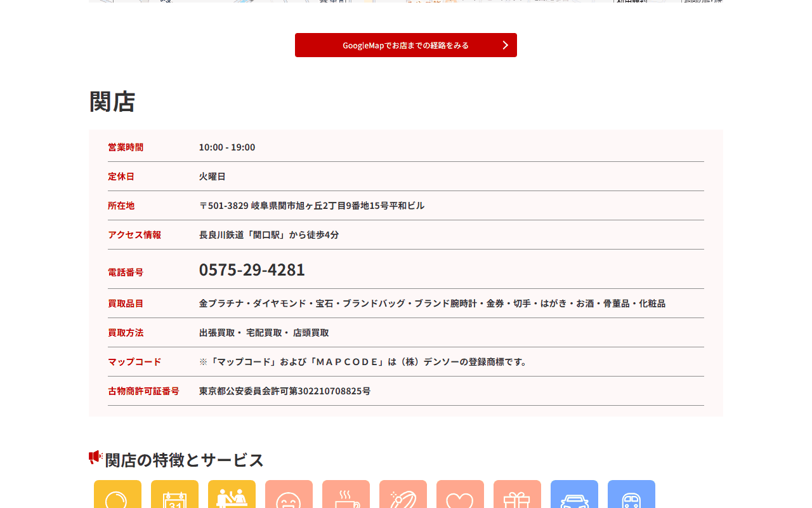
Task: Click the address starting with 〒501-3829
Action: pos(311,206)
